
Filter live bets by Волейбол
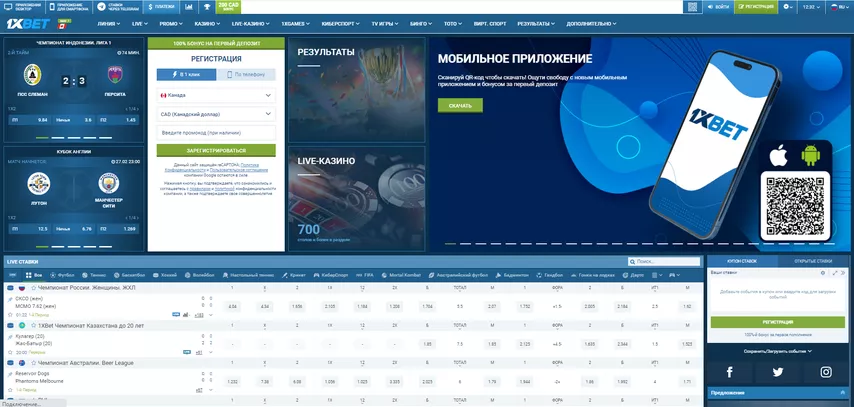[x=199, y=275]
